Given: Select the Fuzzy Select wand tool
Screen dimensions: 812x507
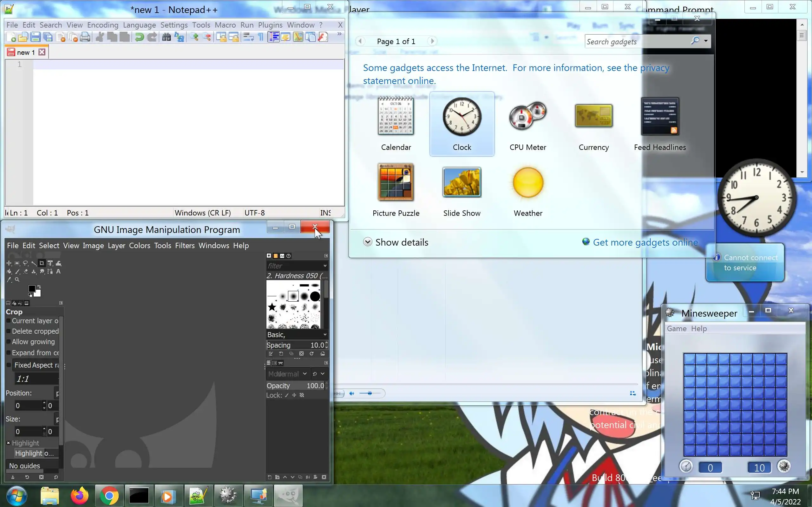Looking at the screenshot, I should click(x=34, y=264).
